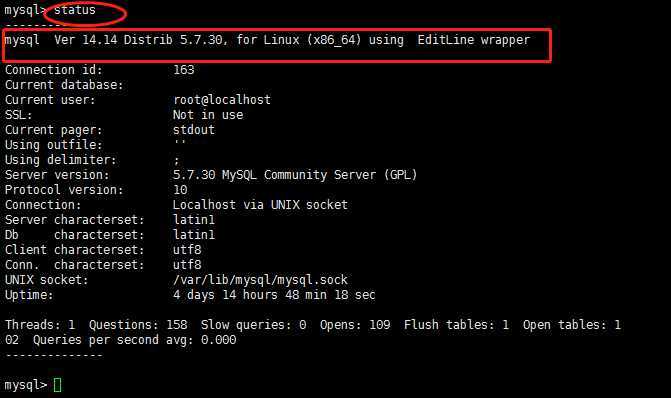671x398 pixels.
Task: Click the Db characterset latin1 value
Action: pyautogui.click(x=194, y=235)
